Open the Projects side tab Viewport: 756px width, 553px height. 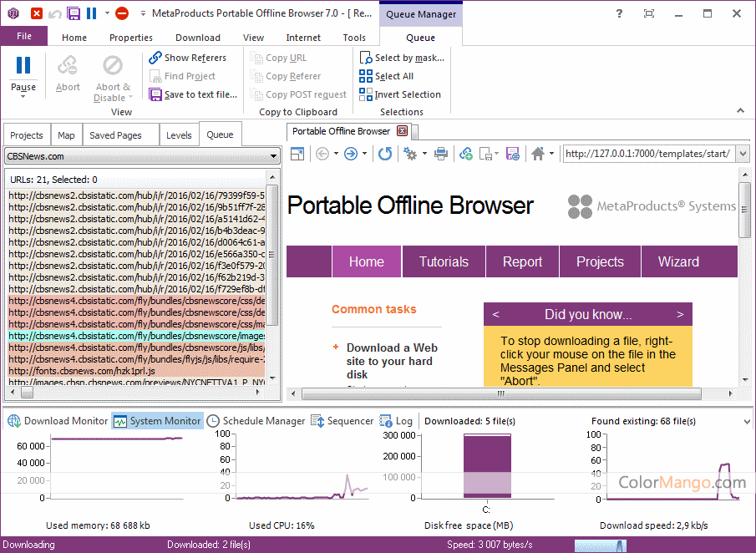tap(27, 135)
